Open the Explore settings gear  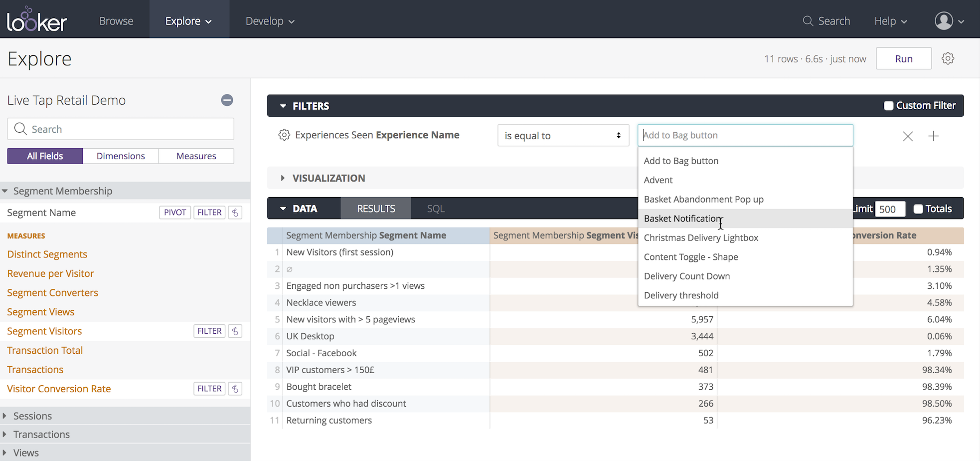tap(948, 58)
